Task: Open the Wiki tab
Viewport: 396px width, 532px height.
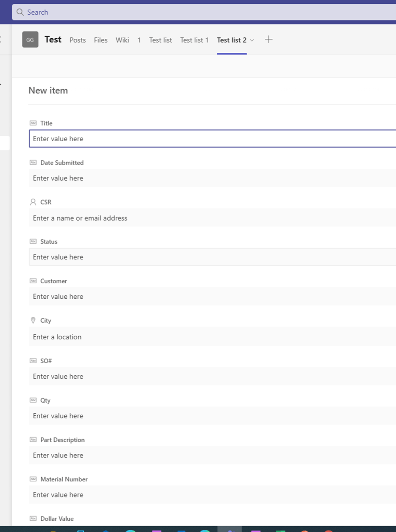Action: click(x=122, y=40)
